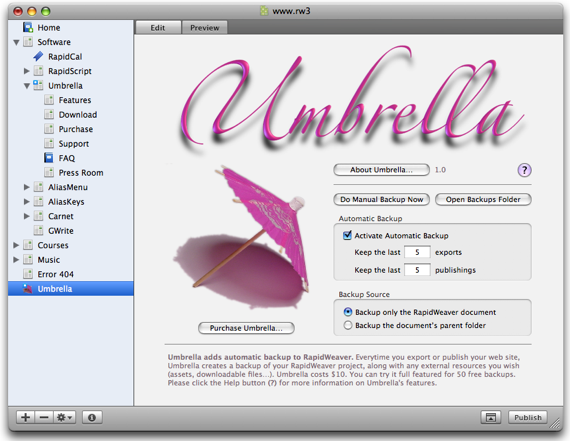Image resolution: width=570 pixels, height=441 pixels.
Task: Click Open Backups Folder button
Action: [483, 200]
